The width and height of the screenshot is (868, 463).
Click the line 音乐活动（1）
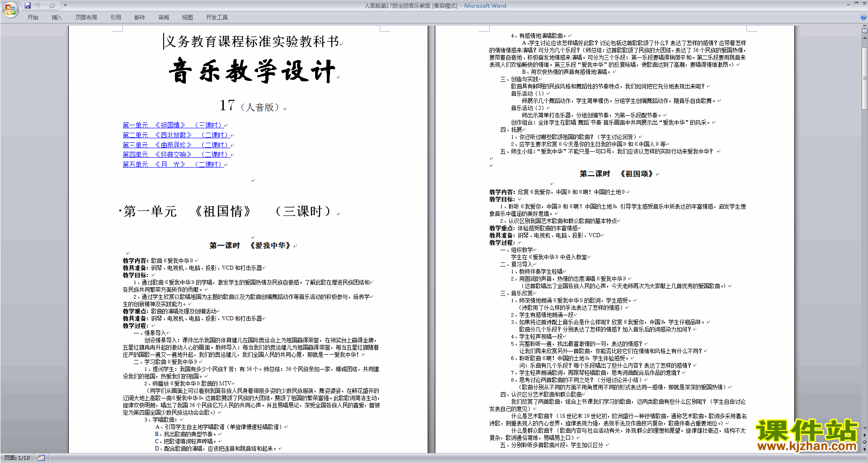[528, 94]
